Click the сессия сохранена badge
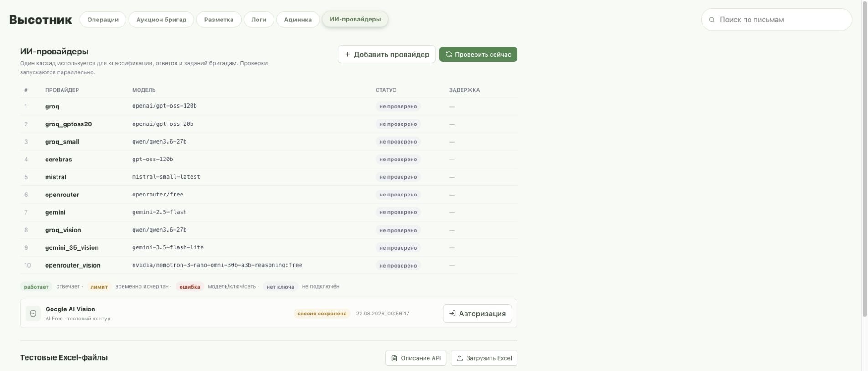Image resolution: width=868 pixels, height=371 pixels. tap(322, 314)
